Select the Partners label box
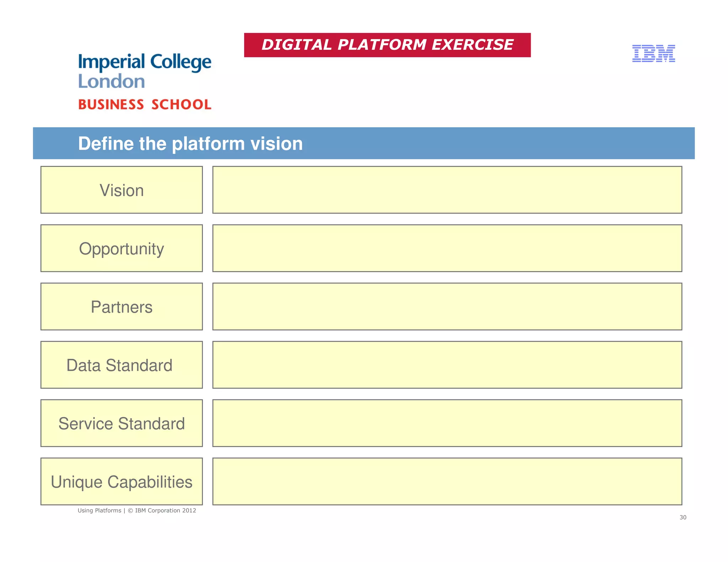728x562 pixels. pyautogui.click(x=122, y=306)
